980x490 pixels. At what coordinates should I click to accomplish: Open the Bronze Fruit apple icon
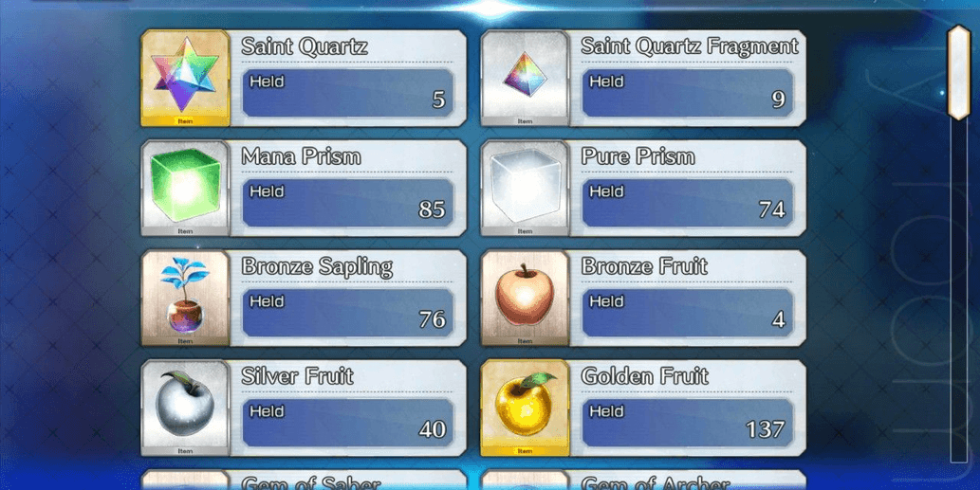pyautogui.click(x=525, y=298)
